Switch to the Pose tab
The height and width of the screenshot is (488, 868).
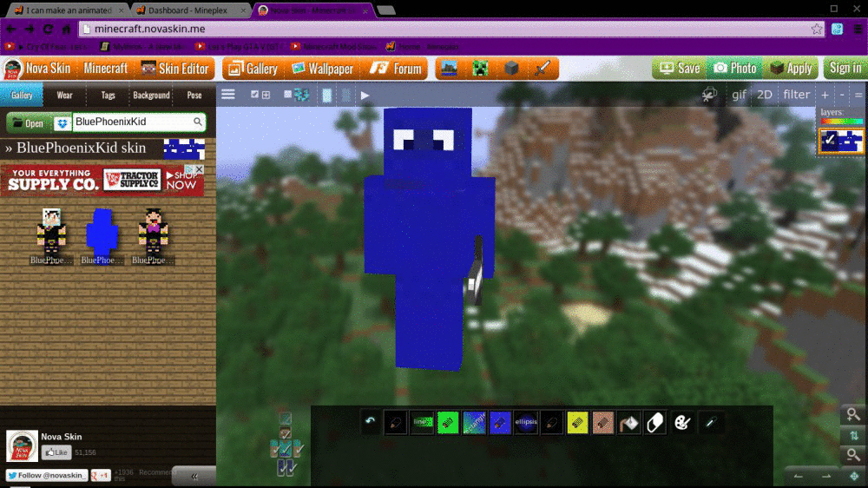194,96
